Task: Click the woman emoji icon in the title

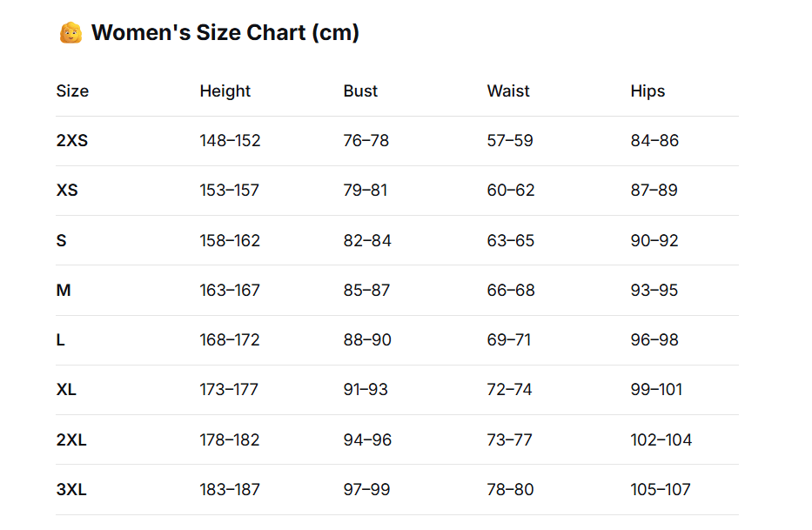Action: 70,33
